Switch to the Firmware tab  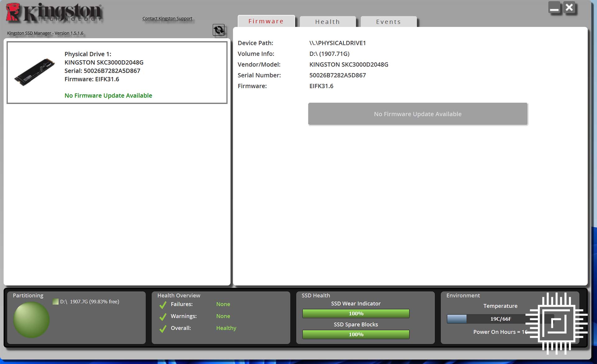click(266, 21)
